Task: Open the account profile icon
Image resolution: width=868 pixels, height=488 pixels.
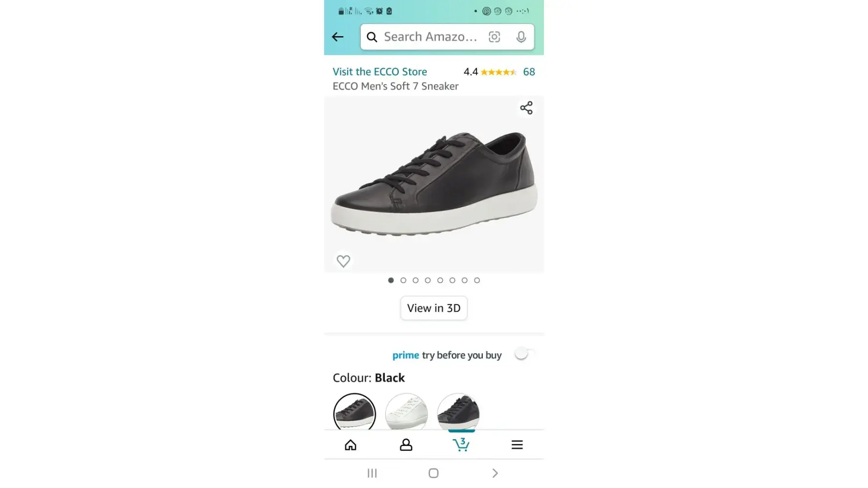Action: pos(406,445)
